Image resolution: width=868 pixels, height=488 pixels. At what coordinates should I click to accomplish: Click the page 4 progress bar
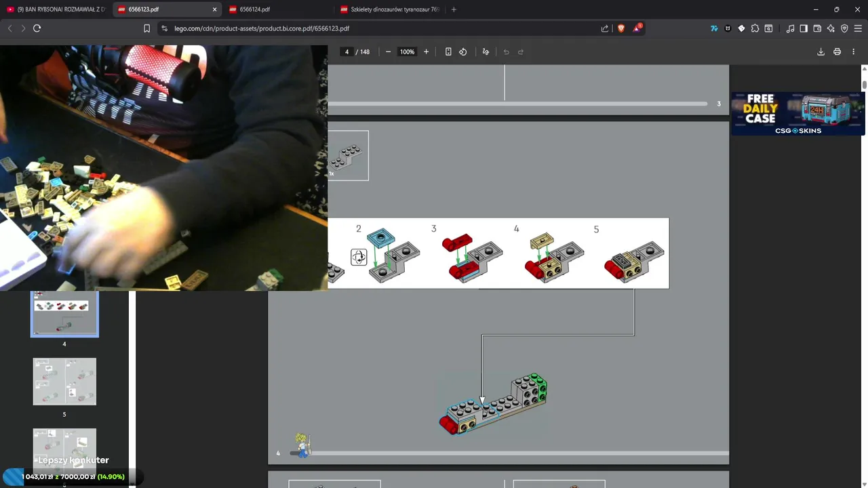[509, 453]
